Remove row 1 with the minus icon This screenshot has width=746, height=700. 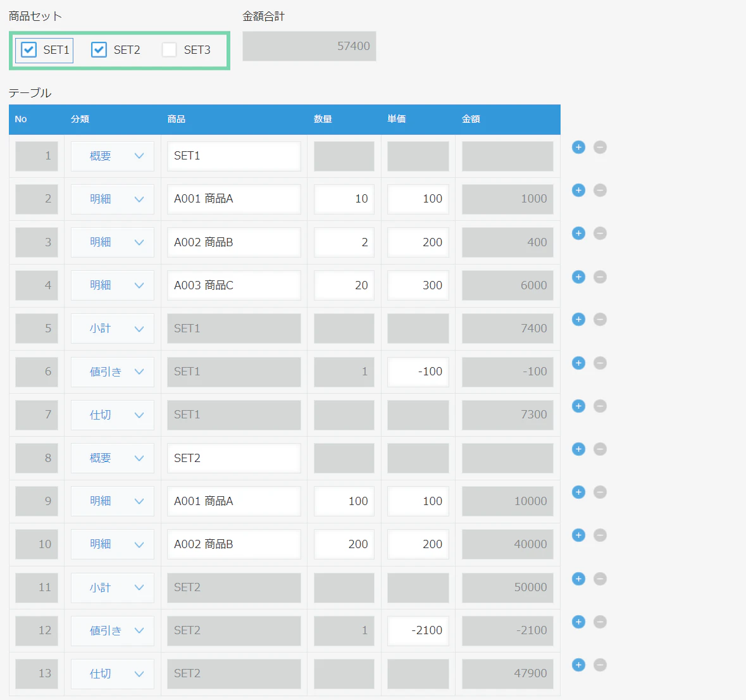point(600,147)
